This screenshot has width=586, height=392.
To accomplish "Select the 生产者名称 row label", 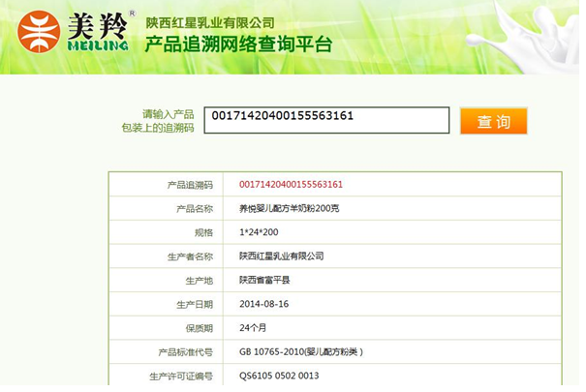I will point(190,256).
